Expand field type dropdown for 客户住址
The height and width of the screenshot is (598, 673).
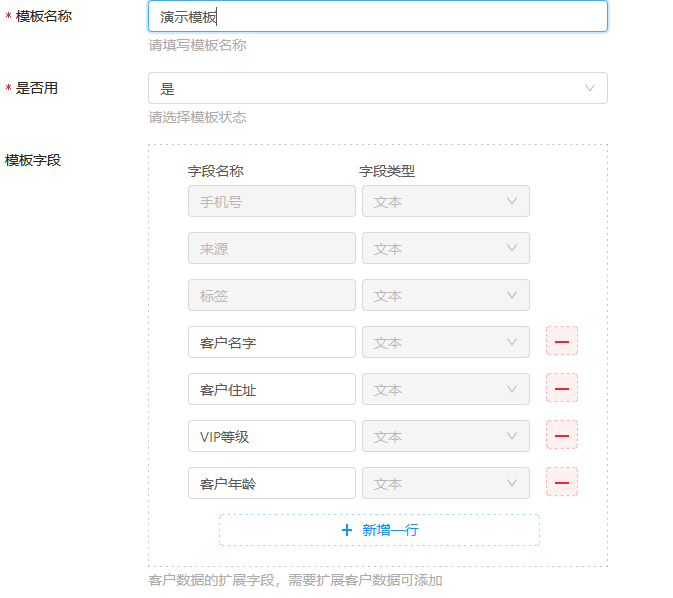[446, 389]
